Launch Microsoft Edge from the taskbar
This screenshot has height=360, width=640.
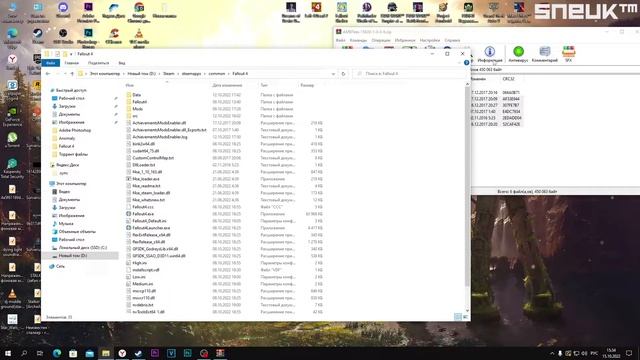[57, 353]
